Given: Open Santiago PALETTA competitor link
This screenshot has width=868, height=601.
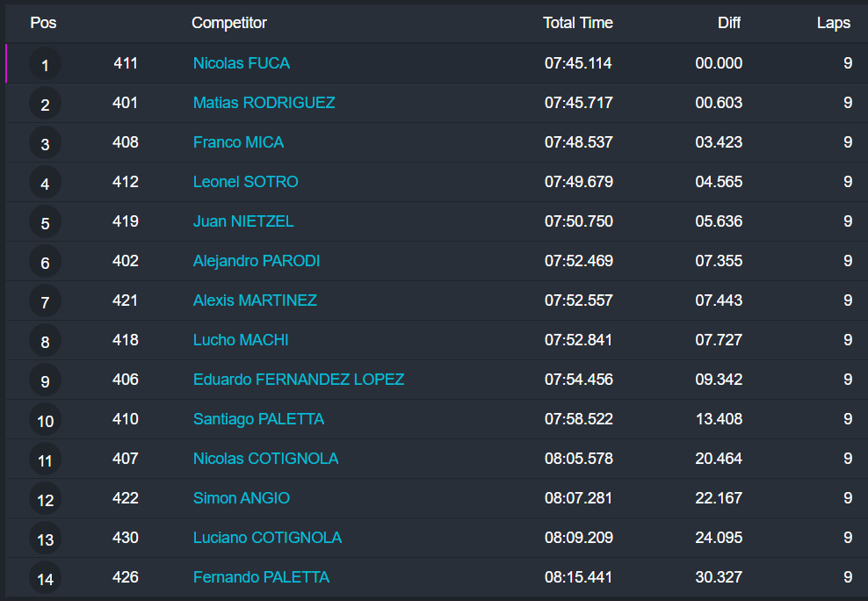Looking at the screenshot, I should click(x=258, y=419).
